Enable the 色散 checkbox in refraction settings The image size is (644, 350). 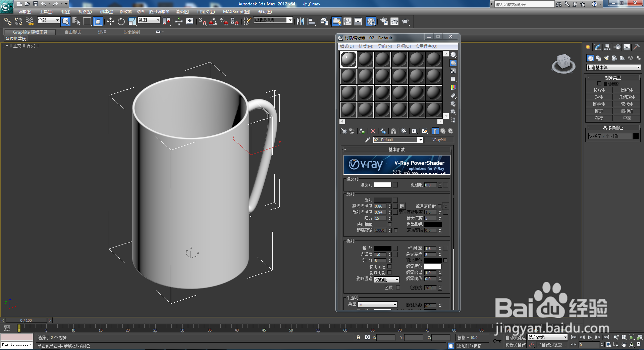[398, 288]
